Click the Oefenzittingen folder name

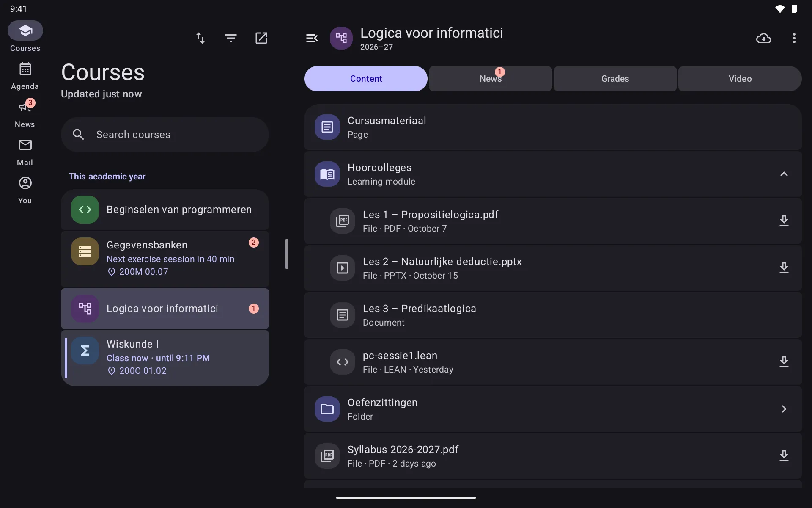pos(382,403)
